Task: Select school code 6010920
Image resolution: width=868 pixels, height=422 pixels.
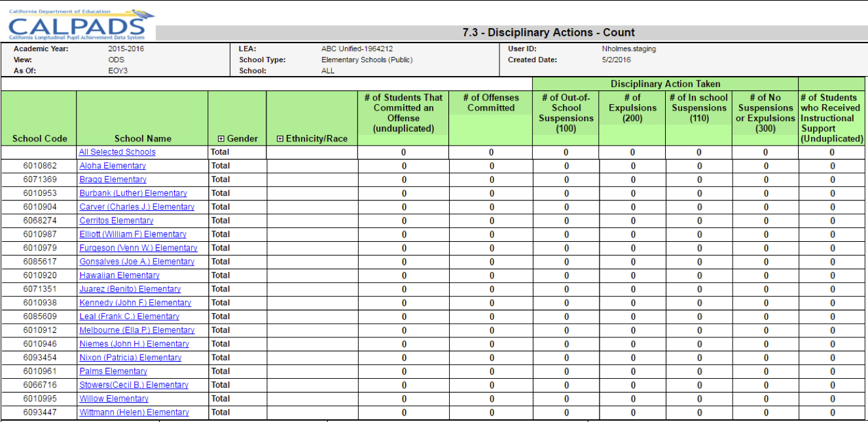Action: point(40,276)
